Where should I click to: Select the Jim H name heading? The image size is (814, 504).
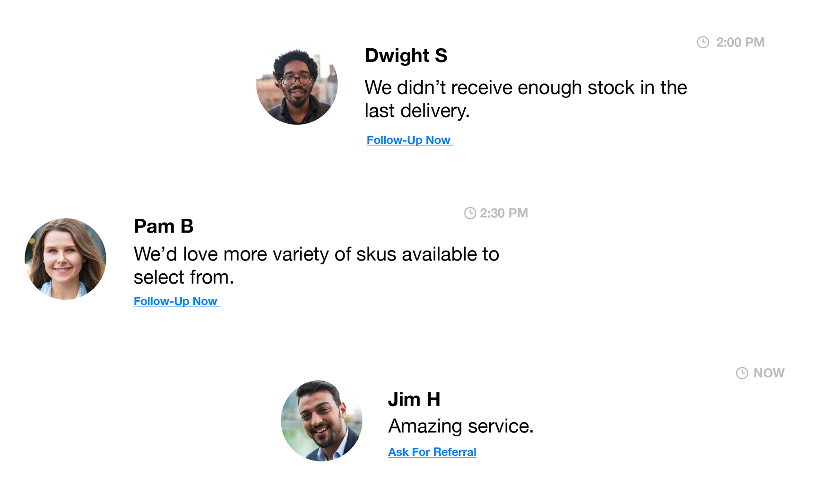click(414, 400)
